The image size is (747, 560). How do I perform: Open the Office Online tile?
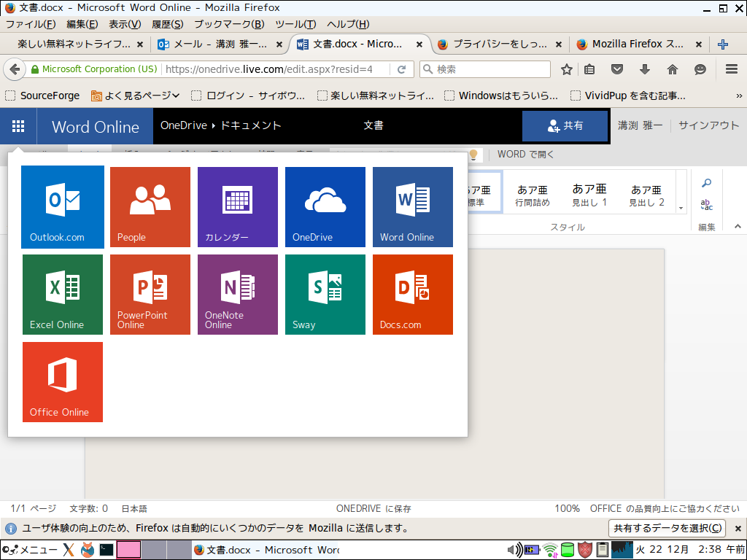click(x=63, y=382)
